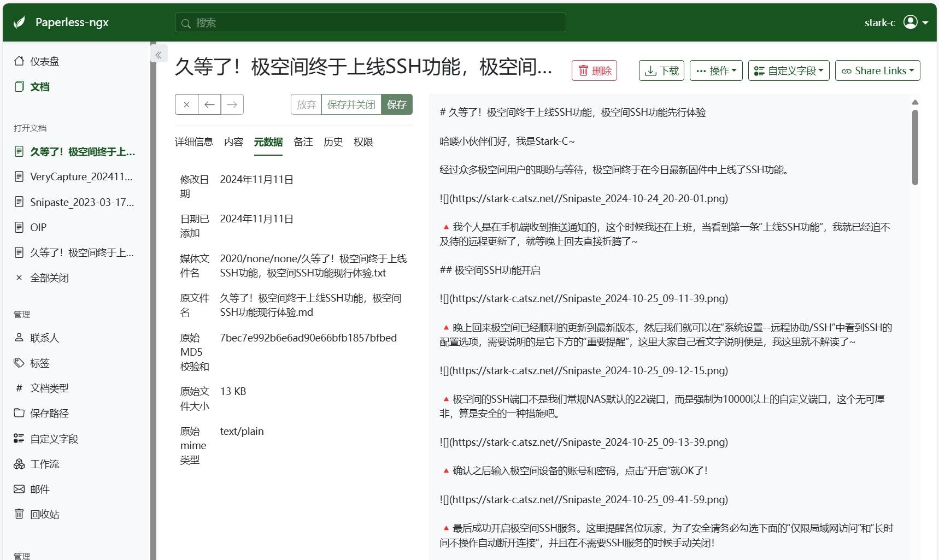
Task: Open 文档类型 document types page
Action: (x=42, y=388)
